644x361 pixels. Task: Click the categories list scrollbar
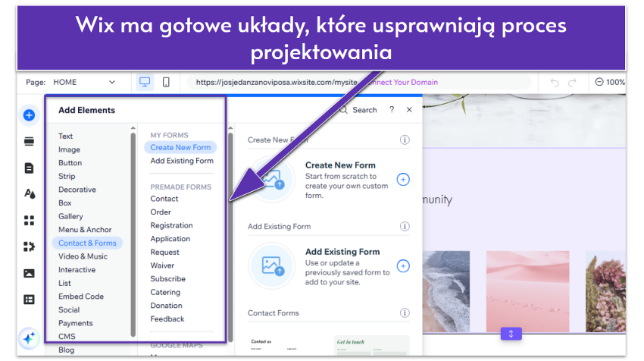[x=133, y=234]
